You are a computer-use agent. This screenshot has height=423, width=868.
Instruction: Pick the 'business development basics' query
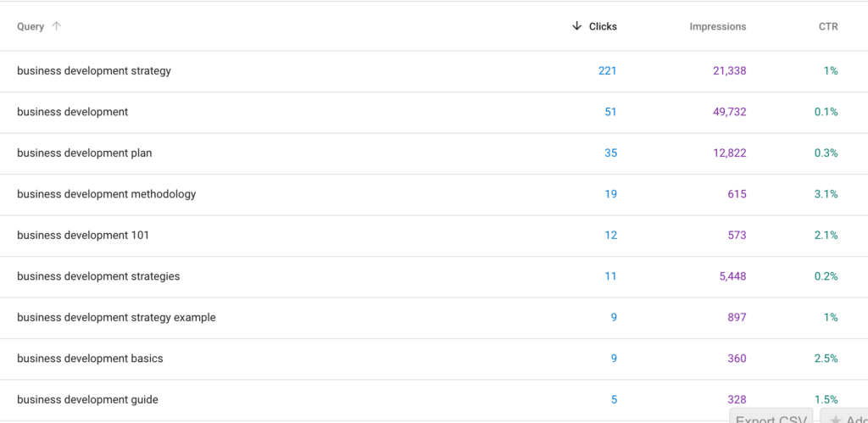click(x=90, y=359)
